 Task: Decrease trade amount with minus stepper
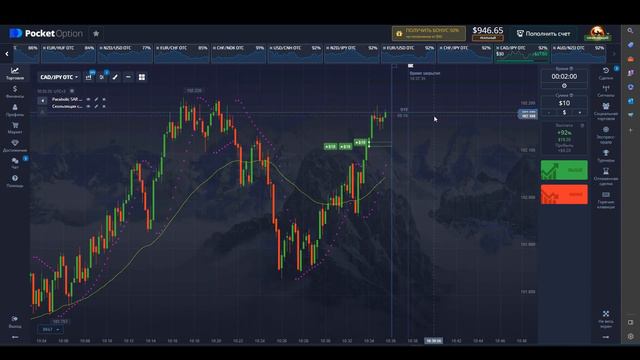pos(549,112)
